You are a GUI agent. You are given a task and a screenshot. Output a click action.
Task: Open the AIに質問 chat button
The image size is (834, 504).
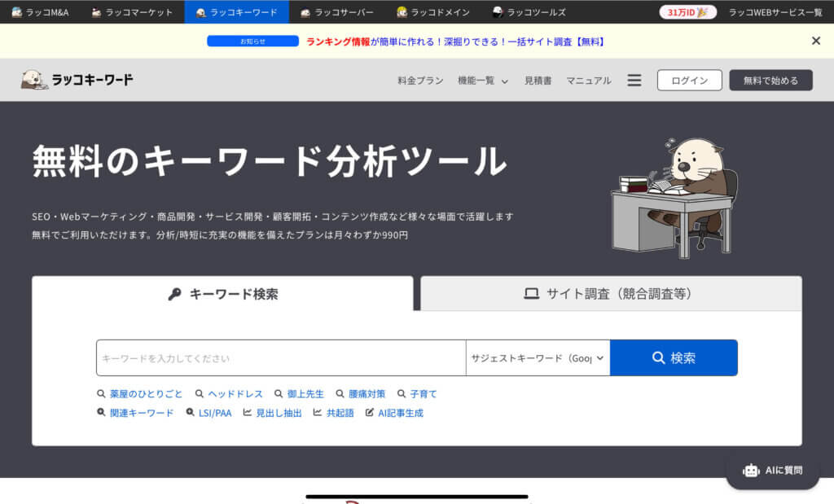[x=772, y=470]
